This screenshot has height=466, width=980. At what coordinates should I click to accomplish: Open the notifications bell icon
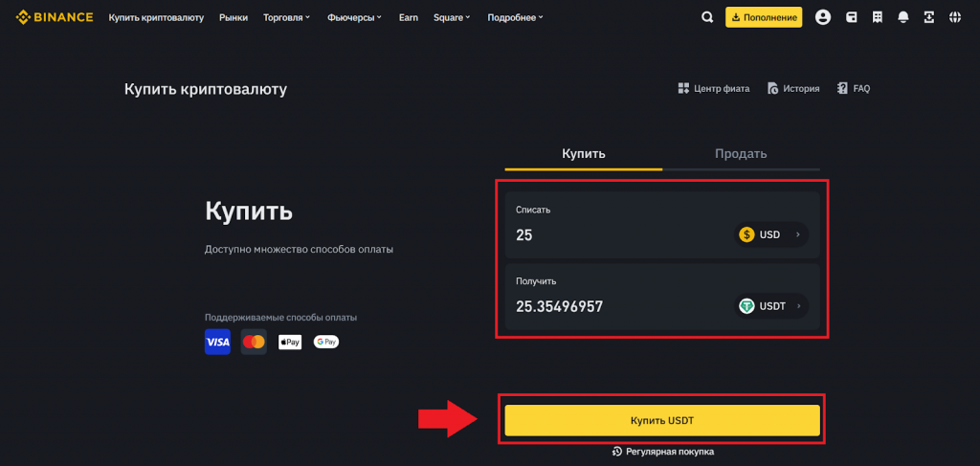[x=903, y=17]
